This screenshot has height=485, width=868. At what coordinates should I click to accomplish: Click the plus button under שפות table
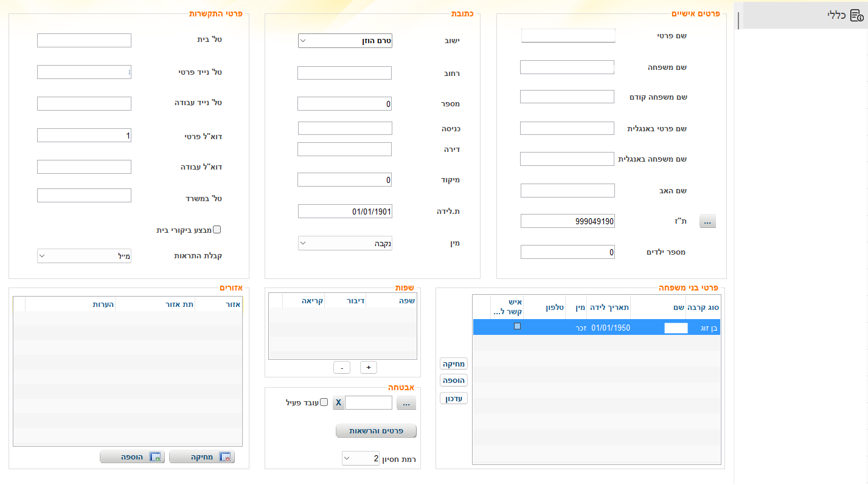(x=369, y=367)
